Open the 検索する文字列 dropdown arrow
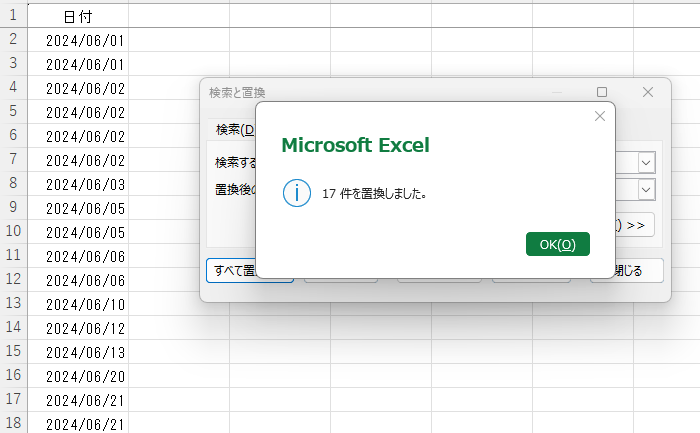Image resolution: width=700 pixels, height=433 pixels. [646, 163]
